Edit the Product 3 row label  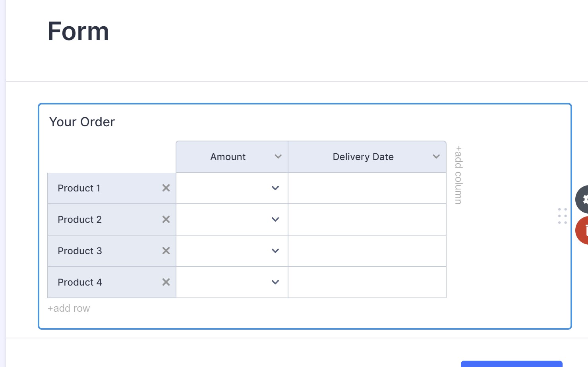click(80, 251)
